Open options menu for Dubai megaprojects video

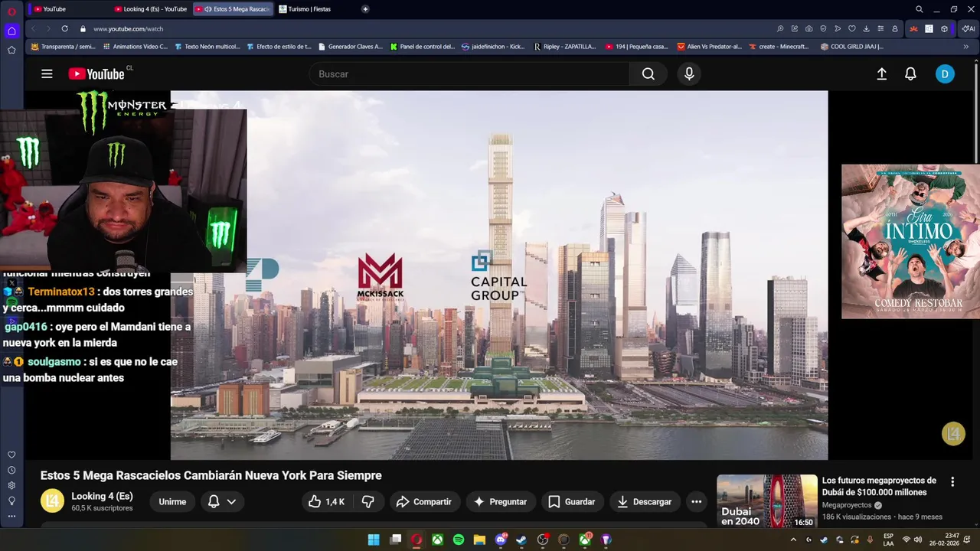[x=952, y=482]
